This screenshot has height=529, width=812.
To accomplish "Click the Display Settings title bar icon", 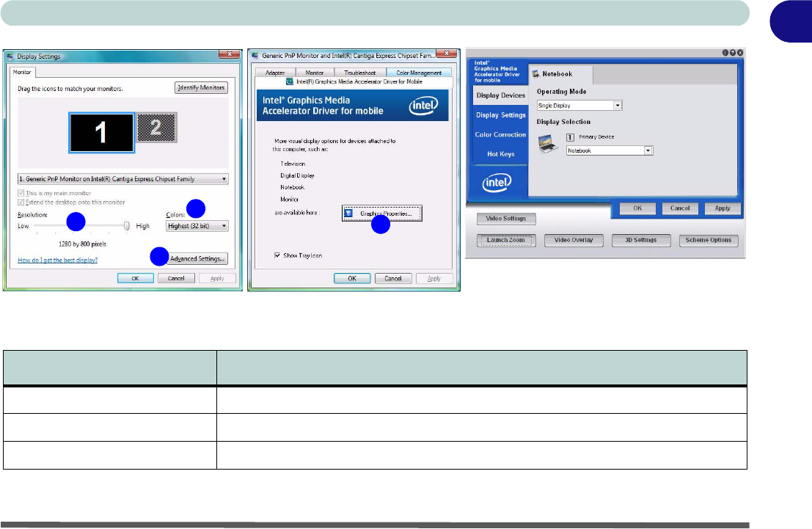I will [10, 56].
